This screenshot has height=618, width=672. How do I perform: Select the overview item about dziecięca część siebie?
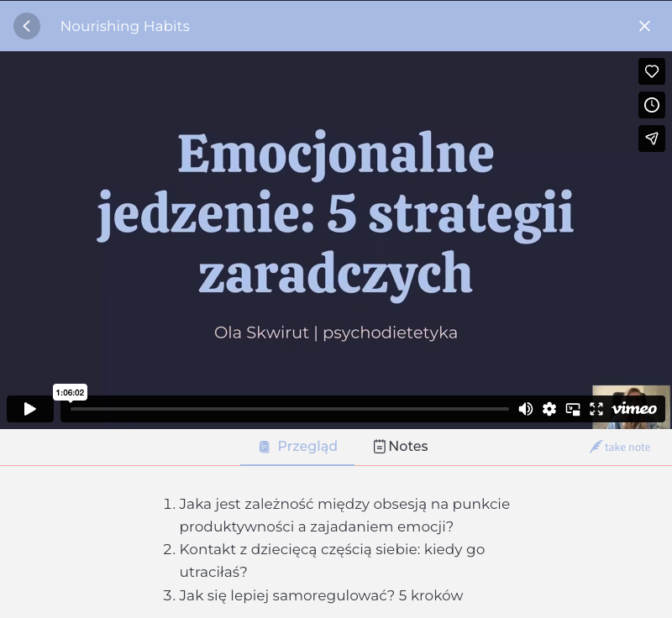[331, 561]
